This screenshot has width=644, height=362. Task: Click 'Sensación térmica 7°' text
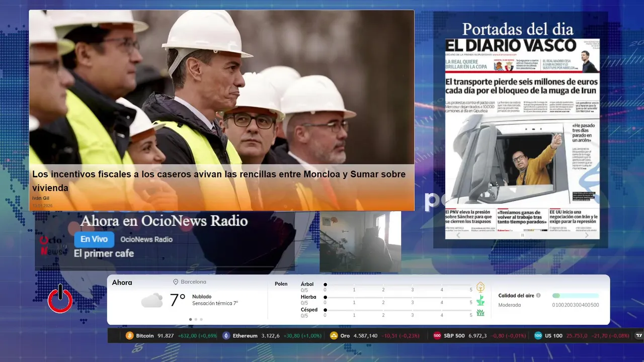point(215,303)
